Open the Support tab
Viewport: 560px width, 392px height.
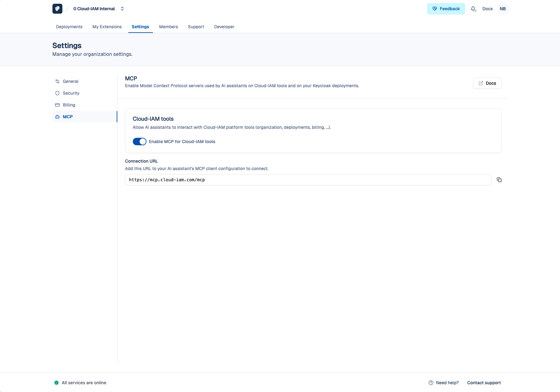pos(196,27)
